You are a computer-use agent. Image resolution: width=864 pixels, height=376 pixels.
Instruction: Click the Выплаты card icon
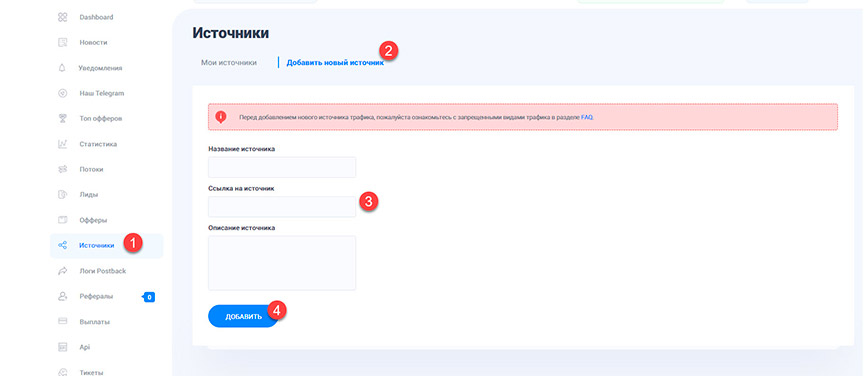click(x=62, y=321)
